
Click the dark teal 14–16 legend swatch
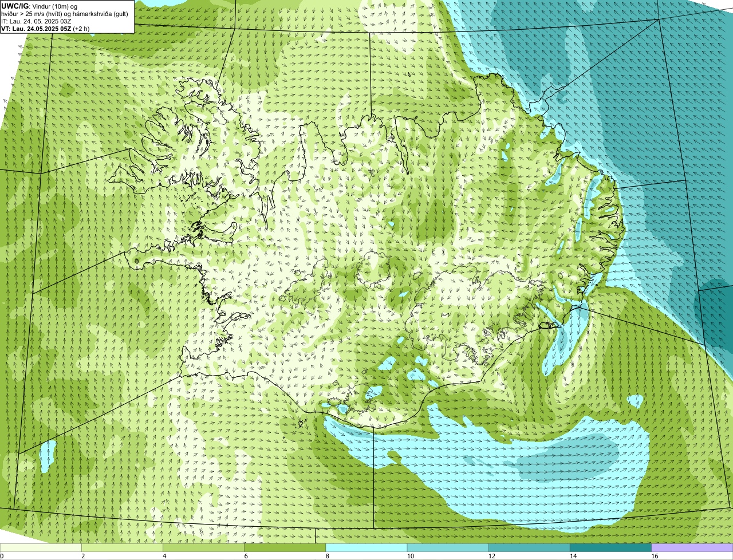pos(610,547)
